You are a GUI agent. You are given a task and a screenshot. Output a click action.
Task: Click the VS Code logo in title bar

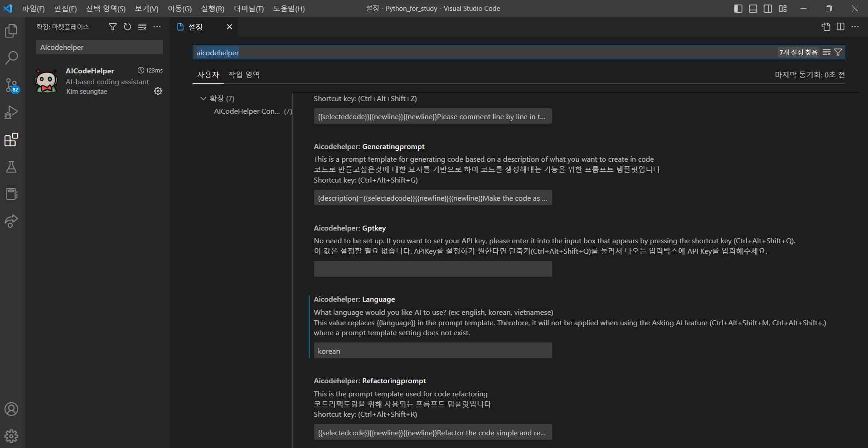[8, 9]
